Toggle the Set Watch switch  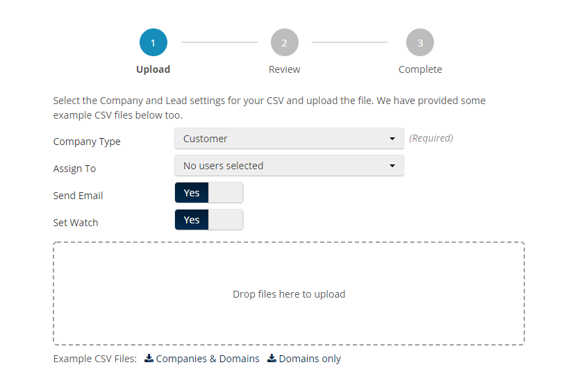[x=208, y=220]
